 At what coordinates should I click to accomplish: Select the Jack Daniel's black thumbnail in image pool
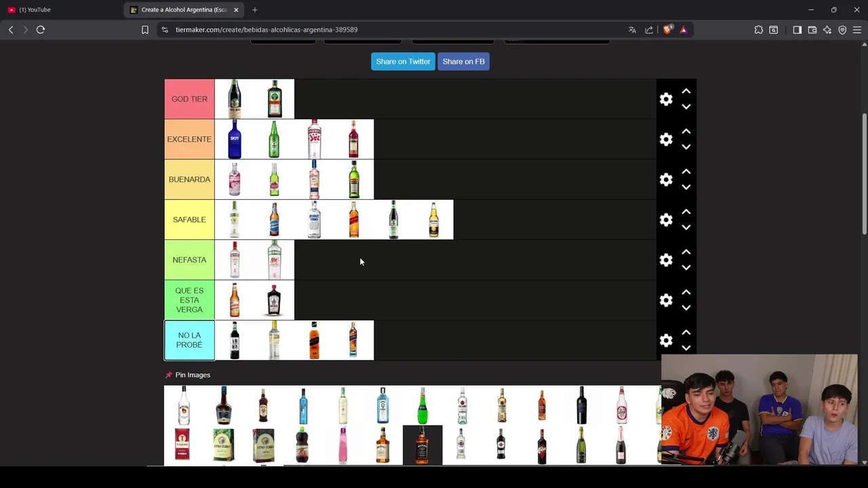(x=422, y=445)
